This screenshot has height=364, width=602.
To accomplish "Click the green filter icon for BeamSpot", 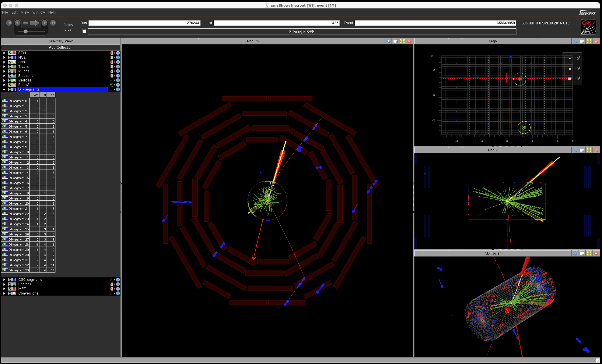I will 112,85.
